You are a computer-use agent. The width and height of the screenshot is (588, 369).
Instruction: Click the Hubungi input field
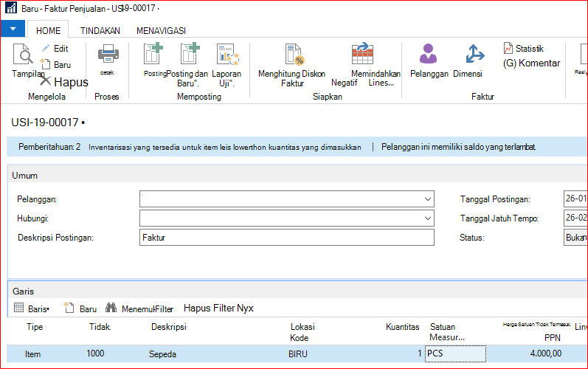[x=287, y=218]
